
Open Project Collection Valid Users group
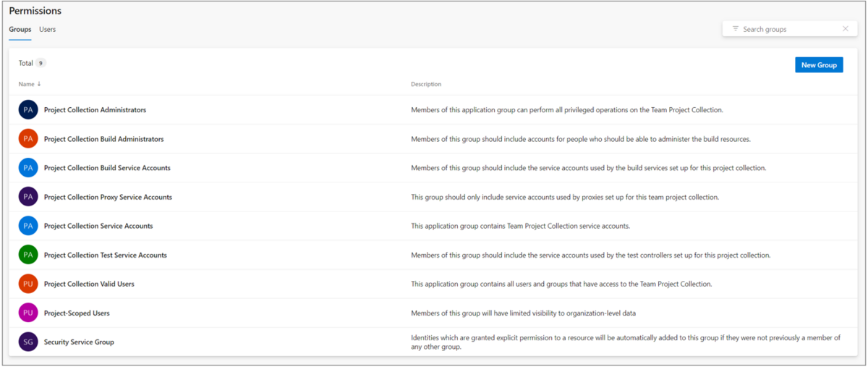(89, 284)
